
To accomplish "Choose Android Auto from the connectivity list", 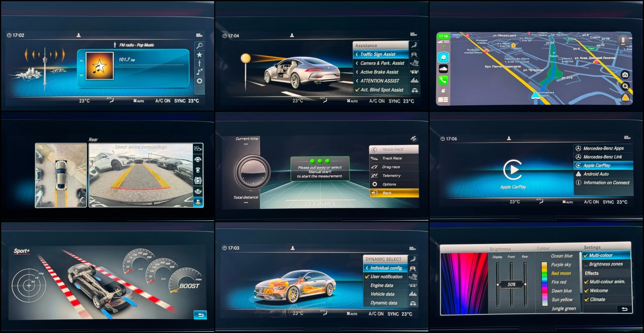I will [596, 174].
